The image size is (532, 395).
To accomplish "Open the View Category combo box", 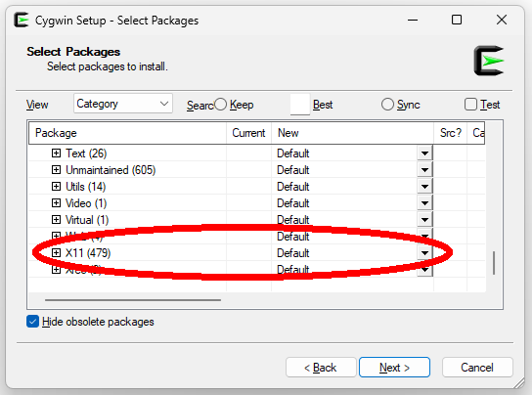I will point(123,104).
